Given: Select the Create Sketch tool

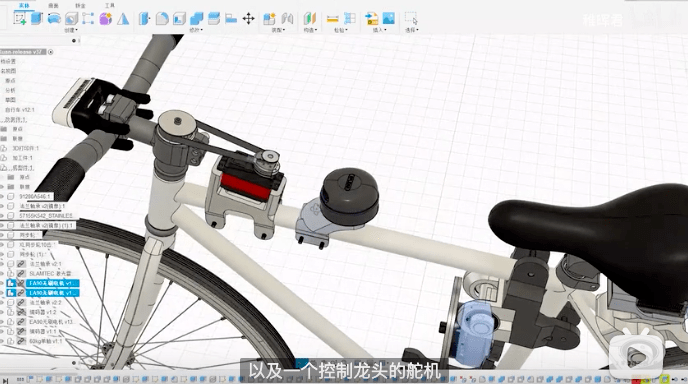Looking at the screenshot, I should [x=20, y=18].
